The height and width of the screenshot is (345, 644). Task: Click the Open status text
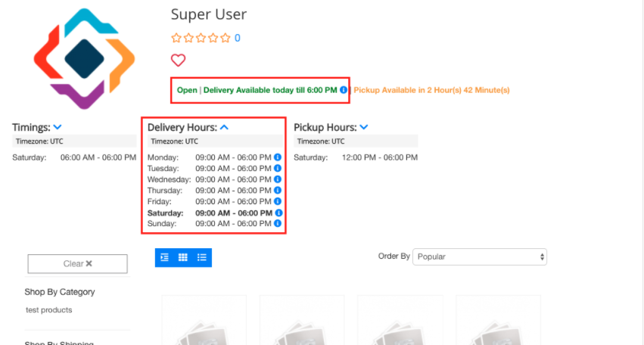click(x=187, y=90)
